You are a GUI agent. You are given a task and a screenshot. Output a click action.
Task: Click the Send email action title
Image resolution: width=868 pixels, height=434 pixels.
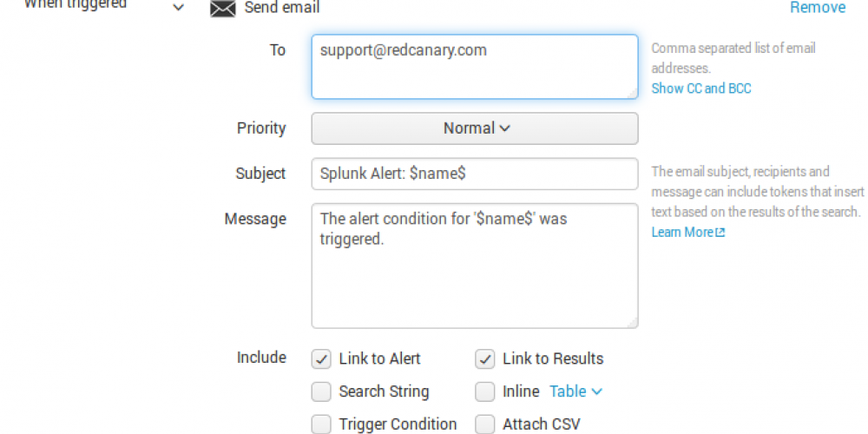pyautogui.click(x=282, y=8)
